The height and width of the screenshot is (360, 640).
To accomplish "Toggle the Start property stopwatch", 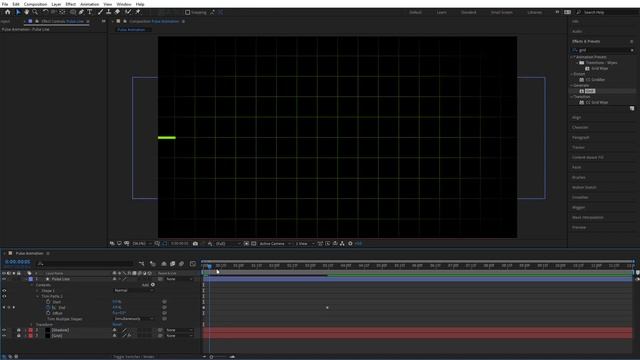I will click(x=48, y=302).
